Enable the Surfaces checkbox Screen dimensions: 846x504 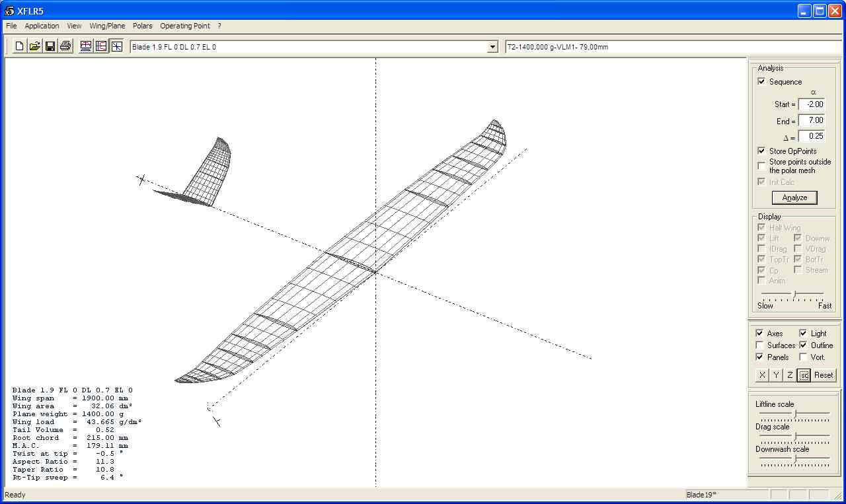pyautogui.click(x=760, y=345)
